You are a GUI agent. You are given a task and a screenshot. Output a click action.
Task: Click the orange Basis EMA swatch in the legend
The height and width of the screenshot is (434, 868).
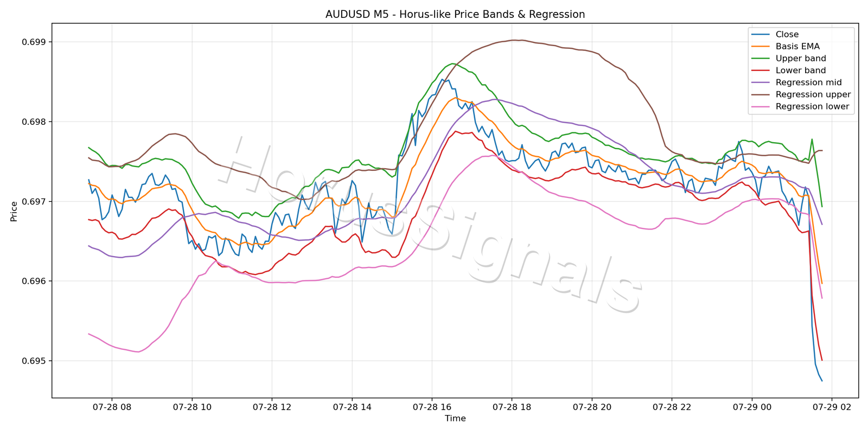tap(761, 47)
